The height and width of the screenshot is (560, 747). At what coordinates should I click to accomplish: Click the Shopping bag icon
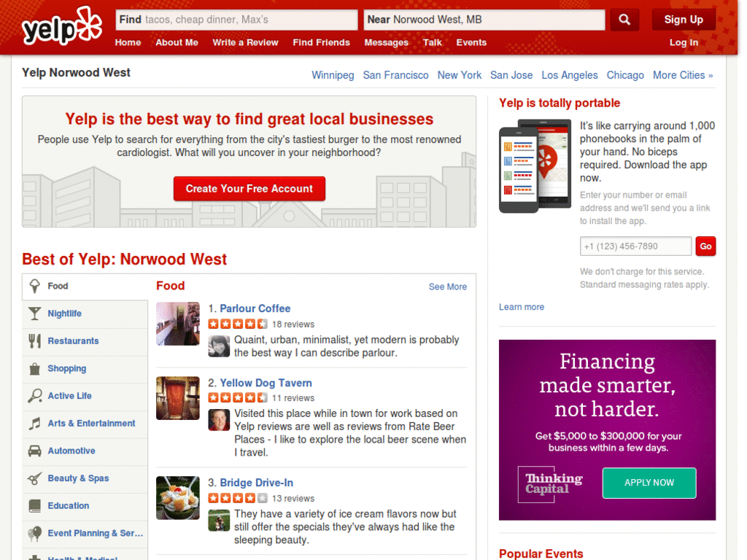(35, 368)
